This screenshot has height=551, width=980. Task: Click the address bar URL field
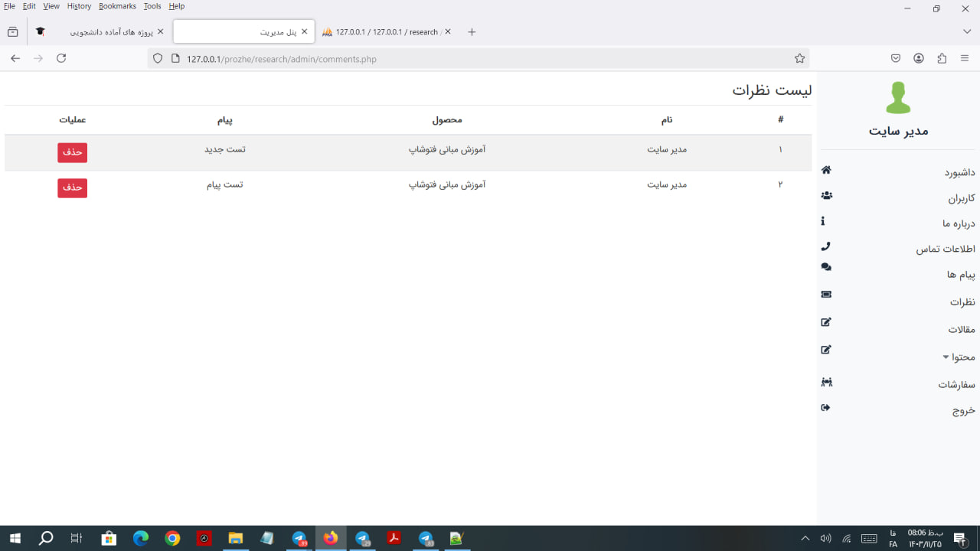[479, 58]
